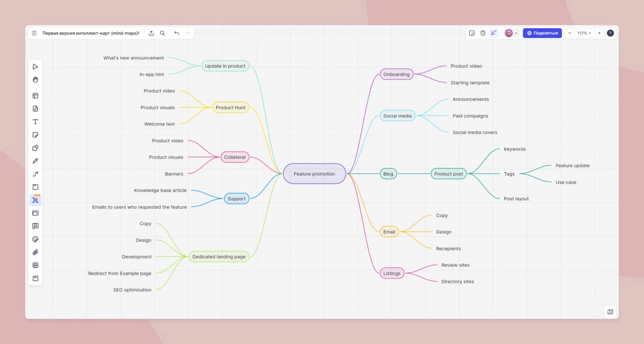The image size is (644, 344).
Task: Zoom in with plus button
Action: (x=599, y=33)
